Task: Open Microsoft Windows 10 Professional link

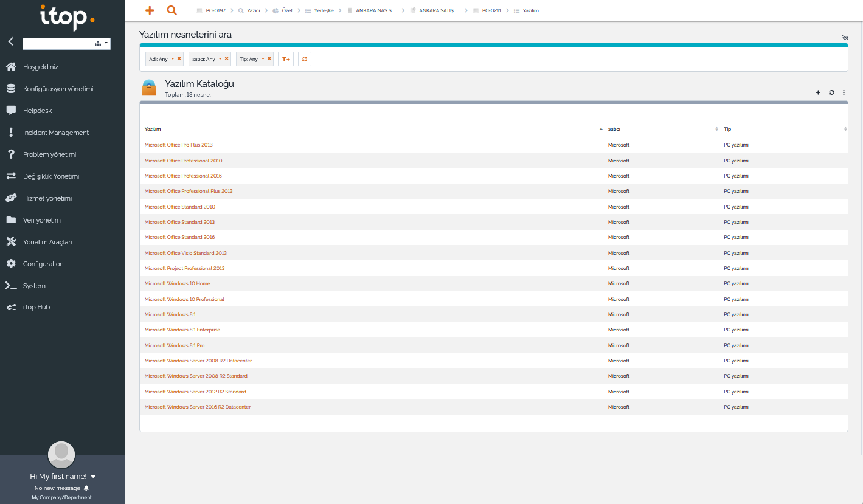Action: point(184,299)
